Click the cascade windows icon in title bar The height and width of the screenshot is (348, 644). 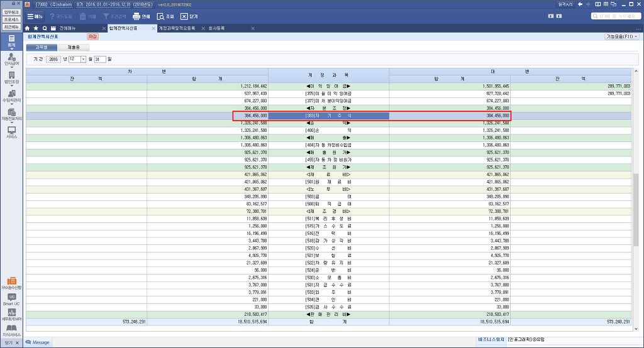tap(614, 4)
